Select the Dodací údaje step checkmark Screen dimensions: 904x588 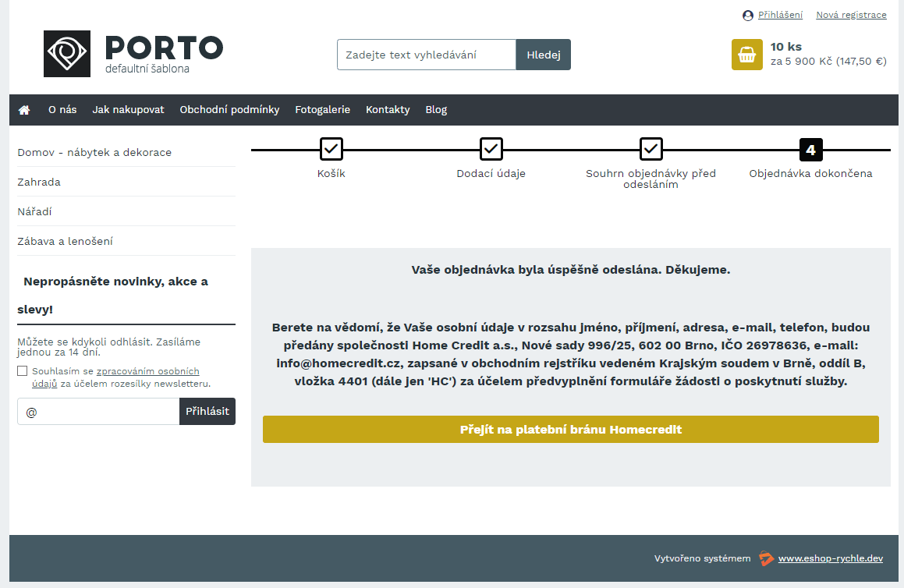pyautogui.click(x=491, y=149)
